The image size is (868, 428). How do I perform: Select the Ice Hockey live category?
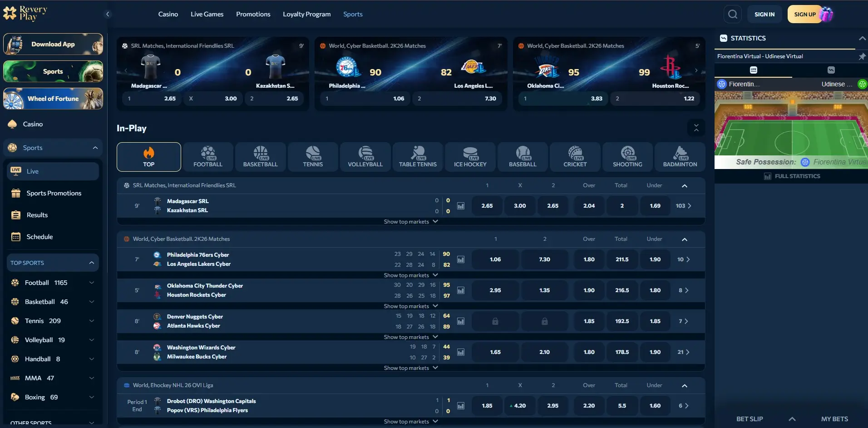[x=470, y=157]
